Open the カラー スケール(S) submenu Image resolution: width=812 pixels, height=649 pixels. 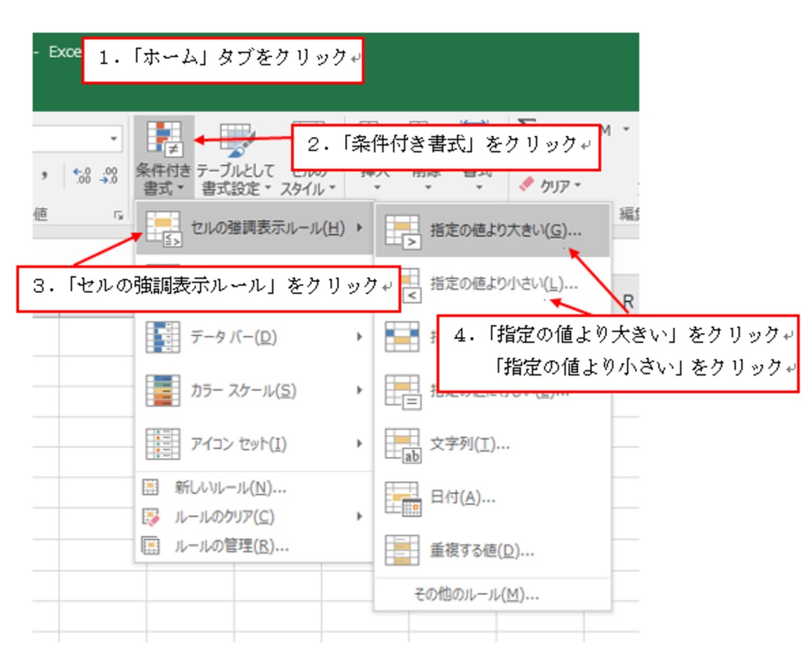tap(255, 390)
